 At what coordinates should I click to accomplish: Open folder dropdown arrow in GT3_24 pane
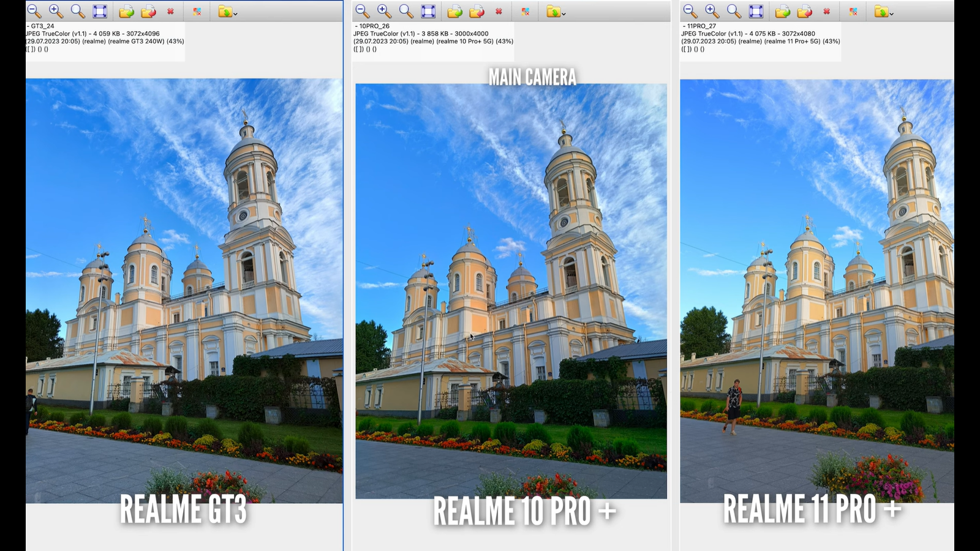(x=235, y=13)
